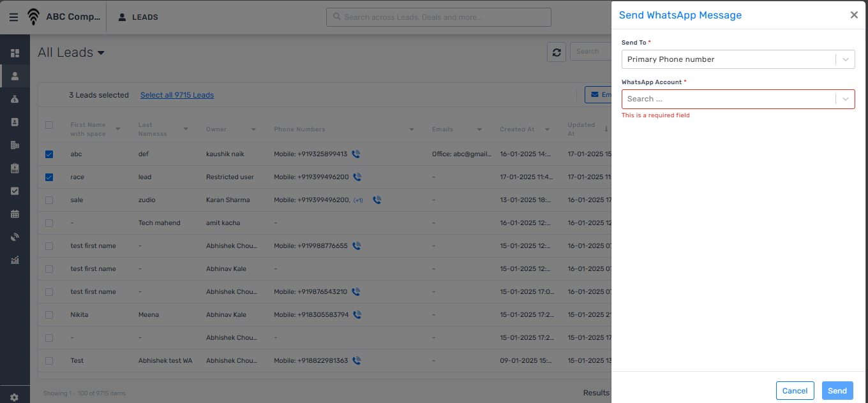The width and height of the screenshot is (868, 403).
Task: Click the refresh leads list icon
Action: (557, 52)
